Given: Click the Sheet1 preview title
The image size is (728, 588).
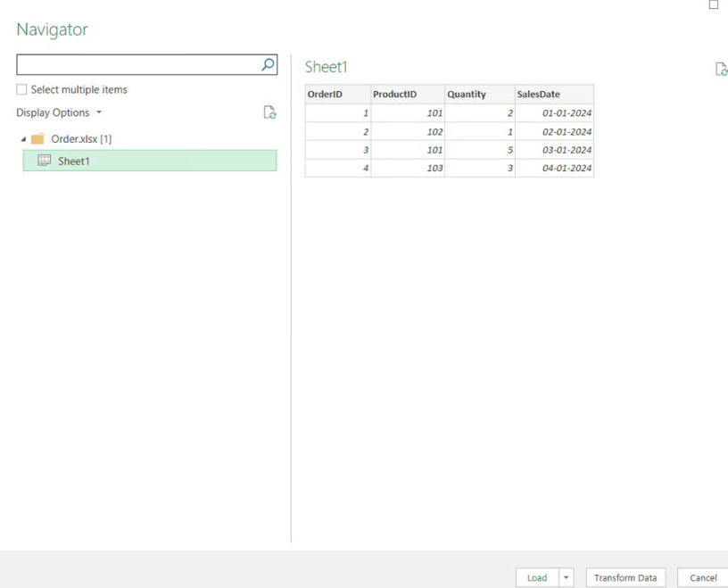Looking at the screenshot, I should (324, 67).
